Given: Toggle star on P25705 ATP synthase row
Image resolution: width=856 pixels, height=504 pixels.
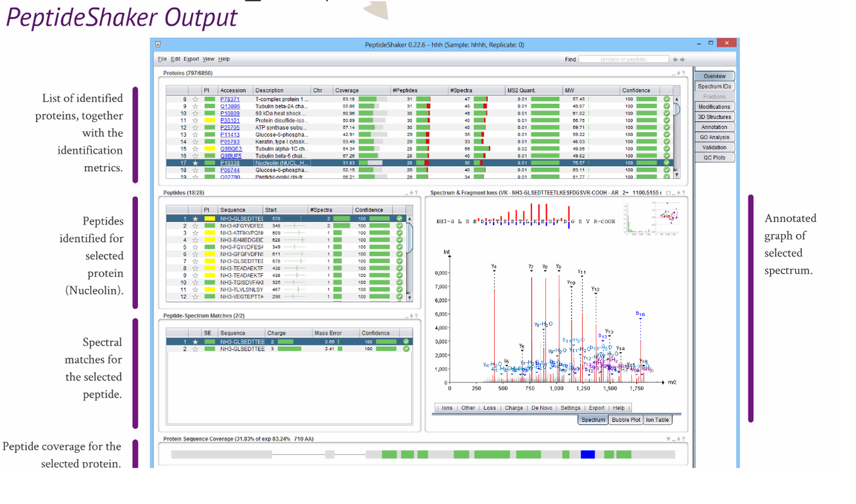Looking at the screenshot, I should click(195, 128).
